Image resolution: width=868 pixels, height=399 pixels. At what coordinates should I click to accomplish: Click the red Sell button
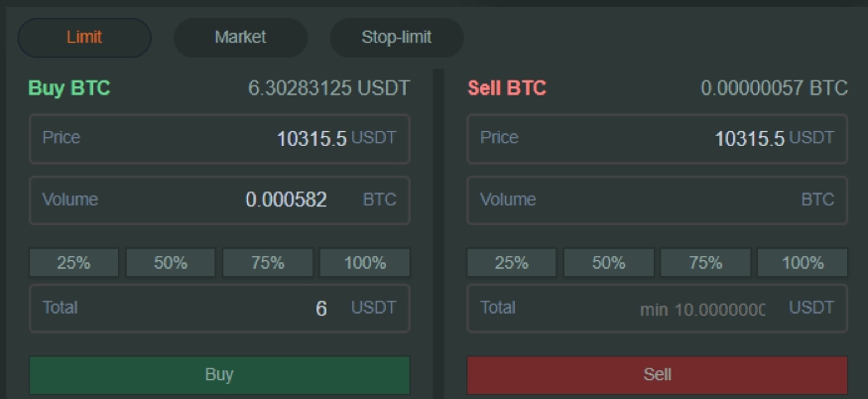[657, 375]
